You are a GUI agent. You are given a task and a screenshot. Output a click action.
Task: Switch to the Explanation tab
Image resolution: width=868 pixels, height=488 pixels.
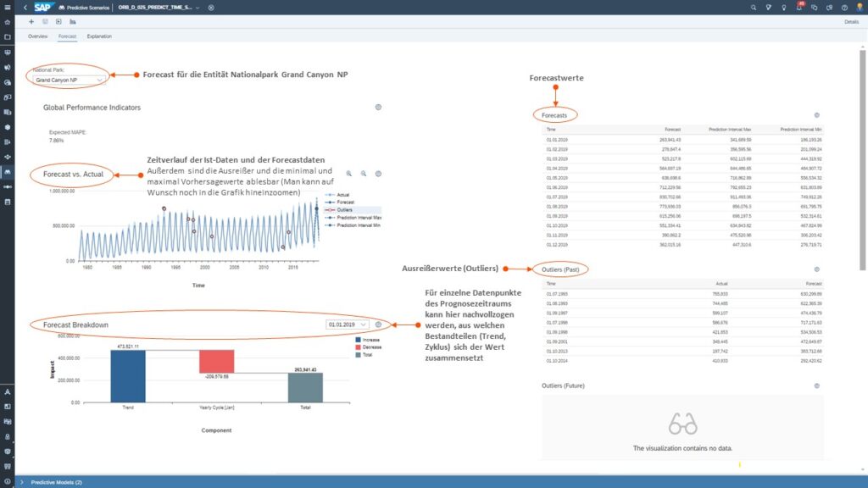click(x=99, y=36)
